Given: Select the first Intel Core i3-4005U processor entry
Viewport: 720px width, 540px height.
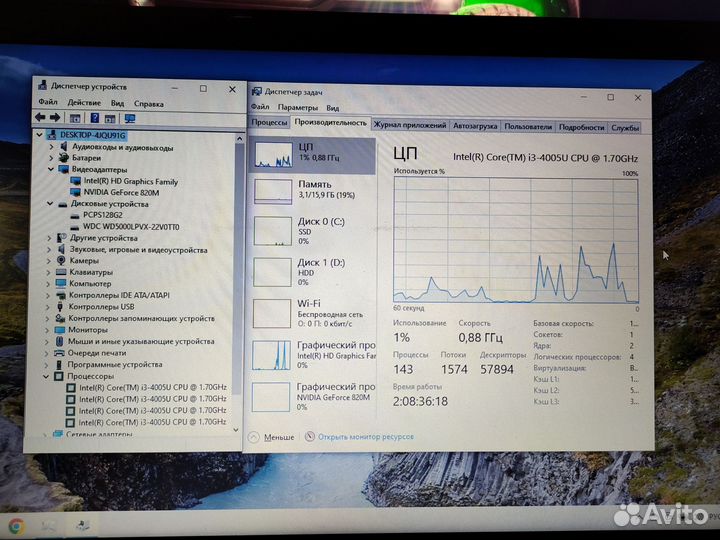Looking at the screenshot, I should pyautogui.click(x=152, y=387).
